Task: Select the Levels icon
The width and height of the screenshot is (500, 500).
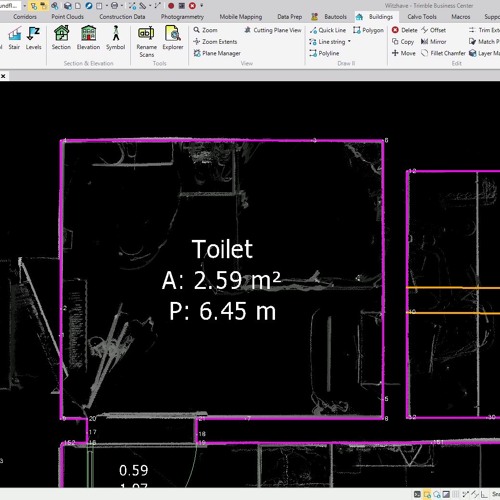Action: 33,38
